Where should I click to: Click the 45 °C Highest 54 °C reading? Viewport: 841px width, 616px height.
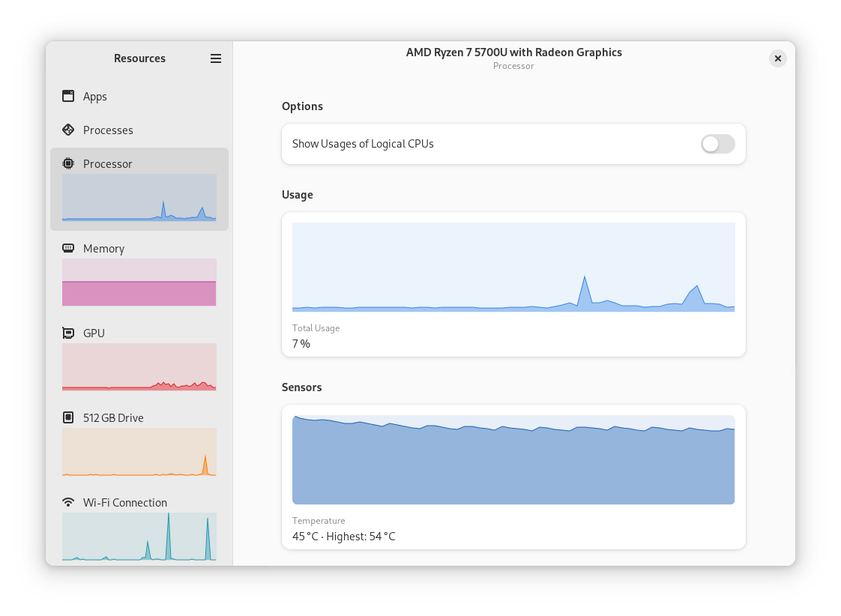point(344,536)
